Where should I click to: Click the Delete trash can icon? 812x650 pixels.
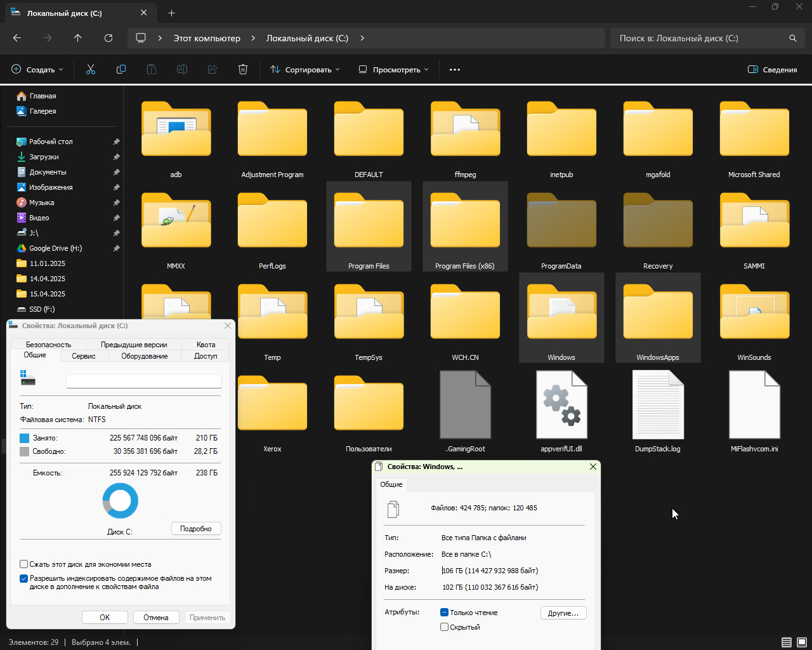243,70
